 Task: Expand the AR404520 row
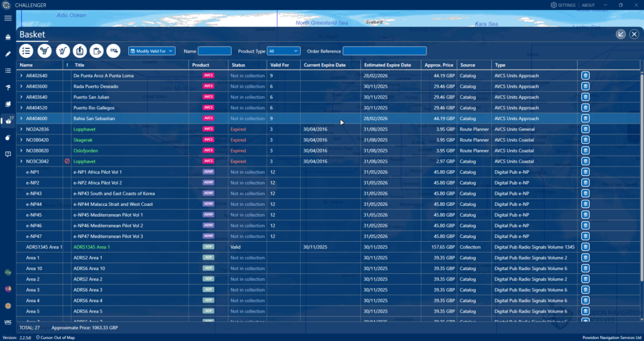point(21,107)
